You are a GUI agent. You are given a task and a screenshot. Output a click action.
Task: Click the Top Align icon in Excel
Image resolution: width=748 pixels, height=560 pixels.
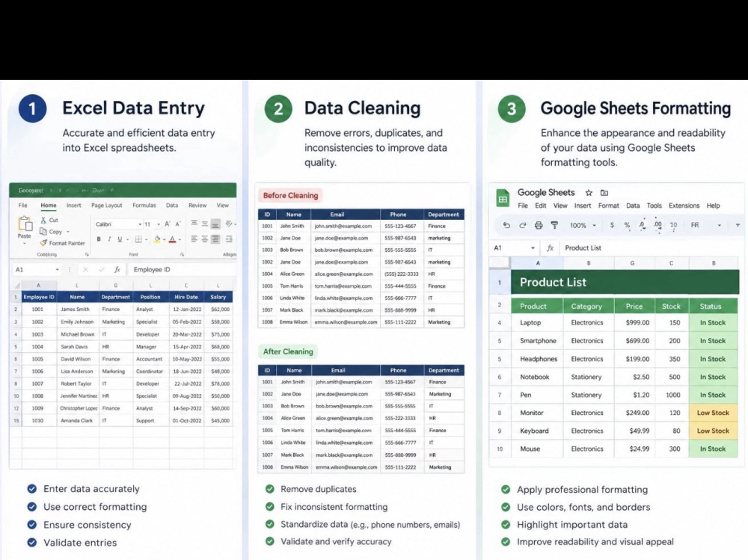[x=194, y=224]
